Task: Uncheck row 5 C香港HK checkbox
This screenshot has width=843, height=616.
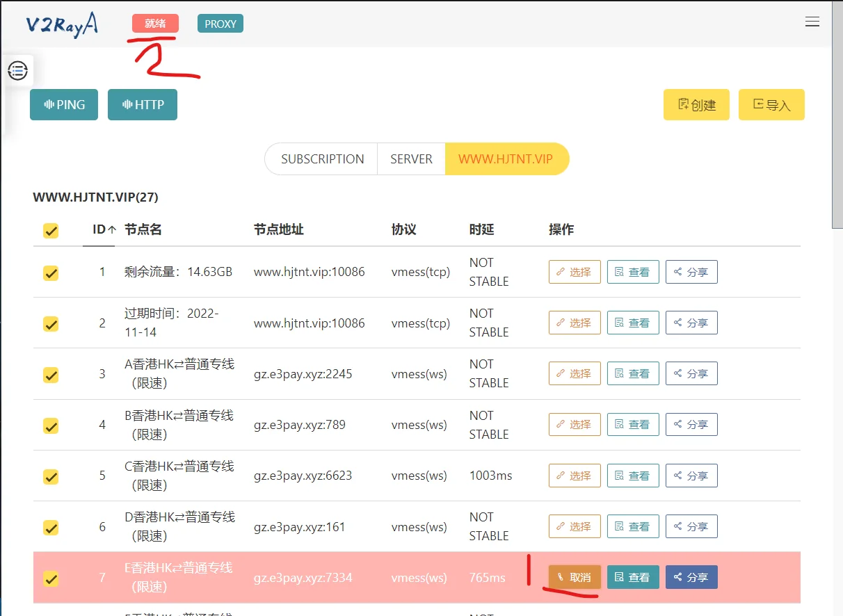Action: click(51, 477)
